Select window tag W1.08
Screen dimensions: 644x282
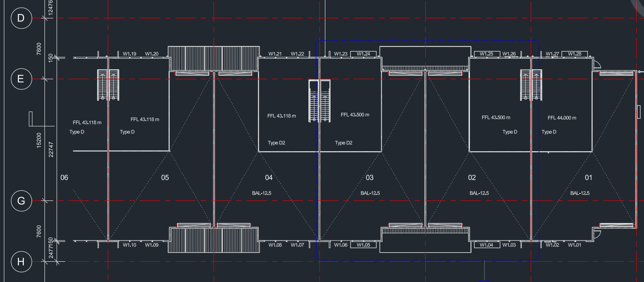pyautogui.click(x=275, y=245)
